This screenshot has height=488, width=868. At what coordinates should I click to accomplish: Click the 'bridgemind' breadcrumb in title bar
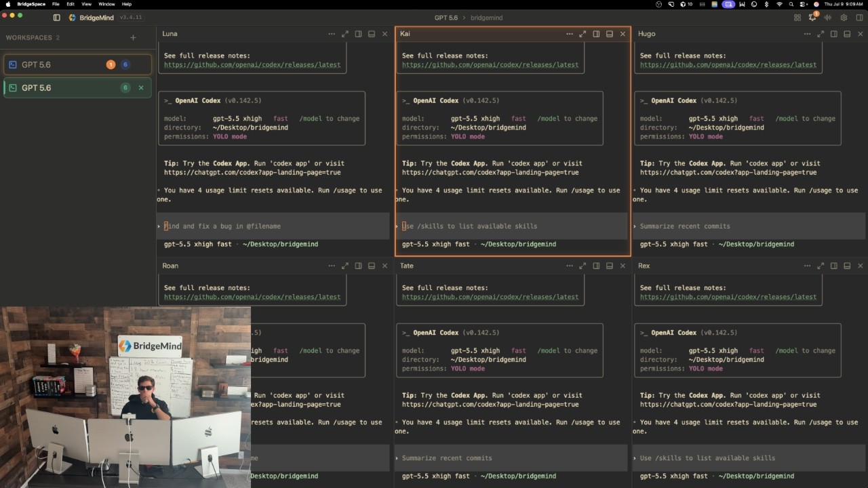(486, 18)
